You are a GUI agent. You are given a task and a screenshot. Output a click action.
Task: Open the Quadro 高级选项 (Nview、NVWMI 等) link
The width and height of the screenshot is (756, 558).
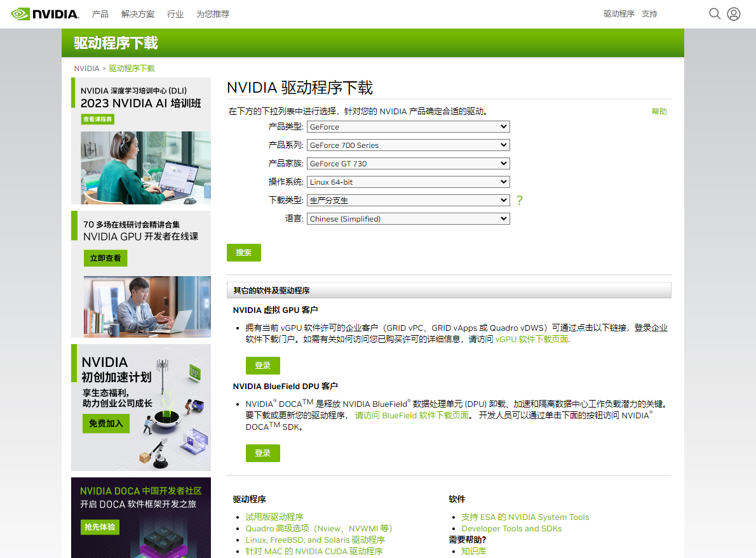(x=319, y=529)
